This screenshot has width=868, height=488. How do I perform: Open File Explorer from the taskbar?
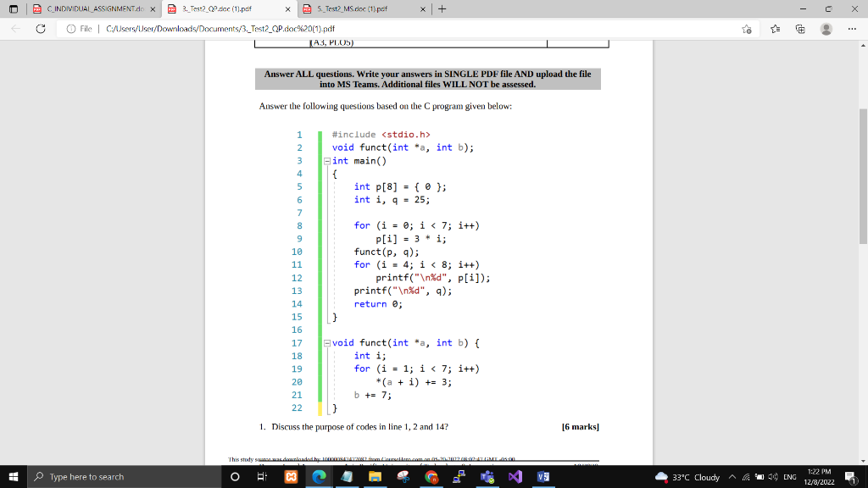click(376, 476)
